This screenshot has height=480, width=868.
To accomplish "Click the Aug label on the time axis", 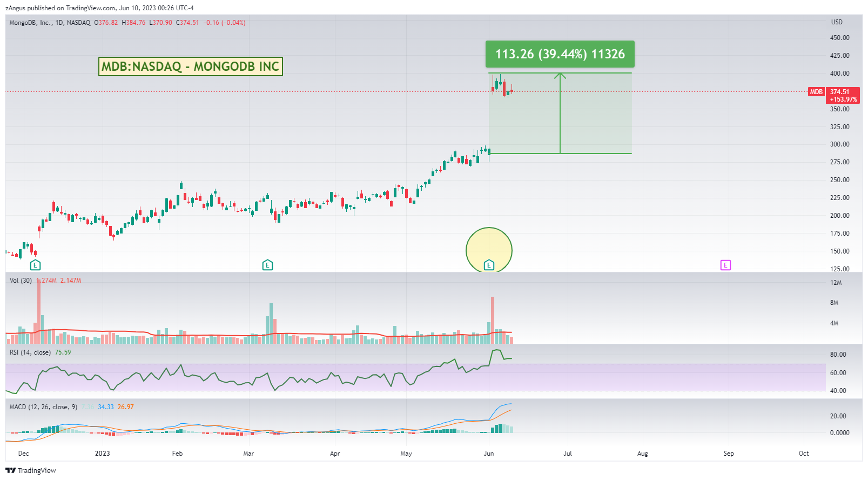I will pos(643,454).
